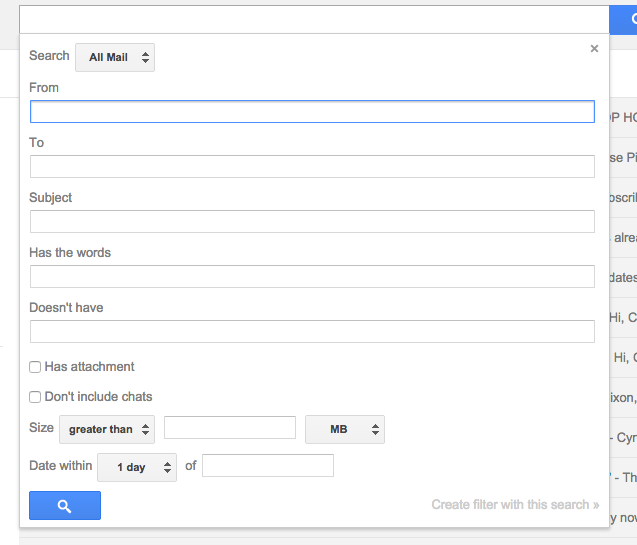Click the Size value input box
Screen dimensions: 637x545
point(230,427)
